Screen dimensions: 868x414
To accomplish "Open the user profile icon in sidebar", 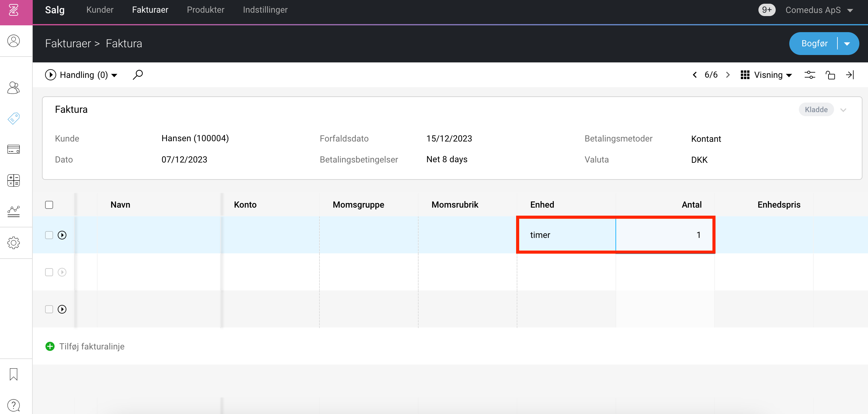I will tap(14, 41).
